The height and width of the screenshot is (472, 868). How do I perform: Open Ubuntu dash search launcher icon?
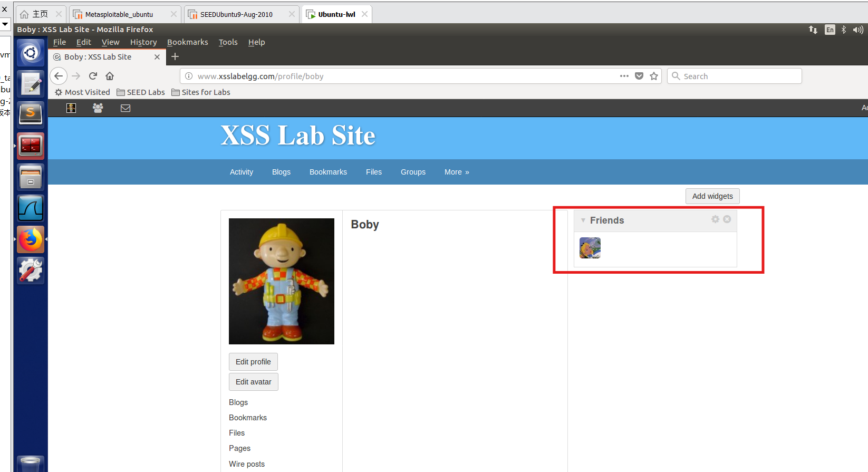31,53
